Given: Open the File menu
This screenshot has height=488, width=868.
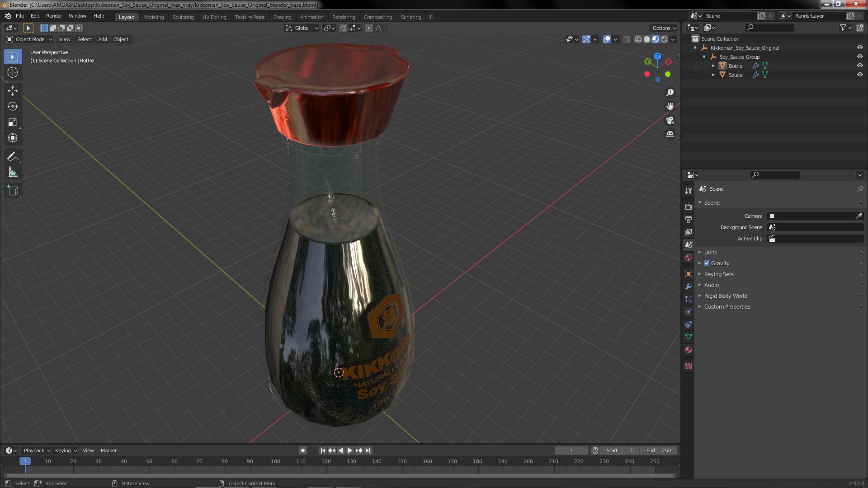Looking at the screenshot, I should pyautogui.click(x=20, y=16).
